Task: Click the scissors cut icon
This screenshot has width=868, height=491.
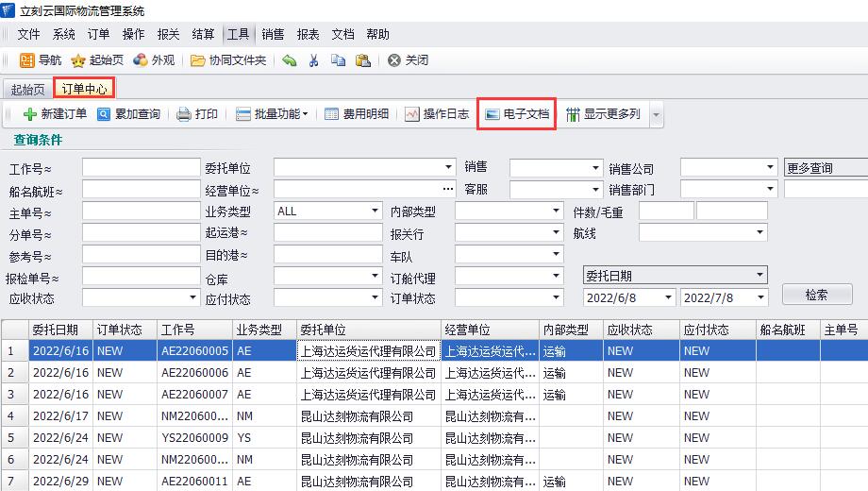Action: (313, 60)
